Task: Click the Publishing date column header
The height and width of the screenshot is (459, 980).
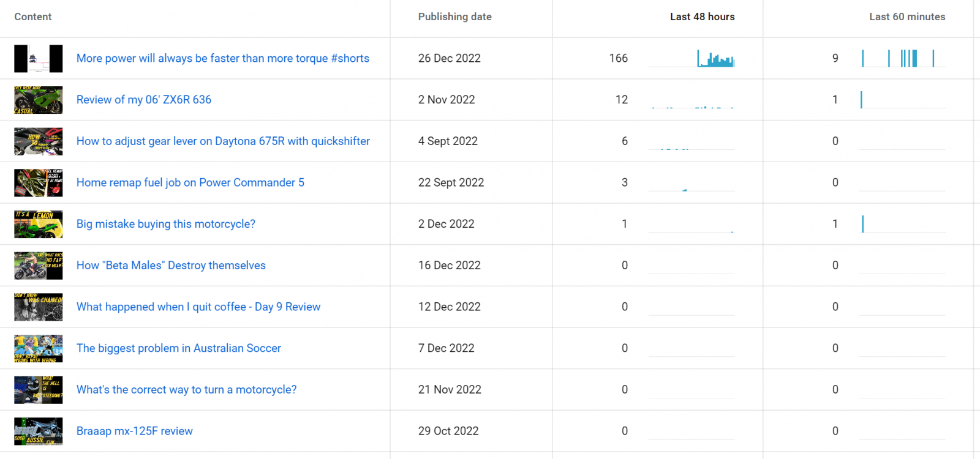Action: click(454, 17)
